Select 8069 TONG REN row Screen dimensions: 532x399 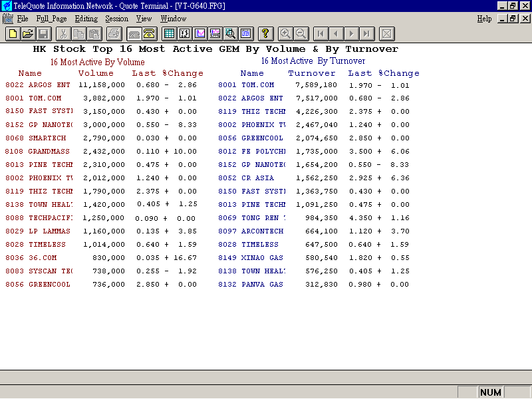point(314,218)
